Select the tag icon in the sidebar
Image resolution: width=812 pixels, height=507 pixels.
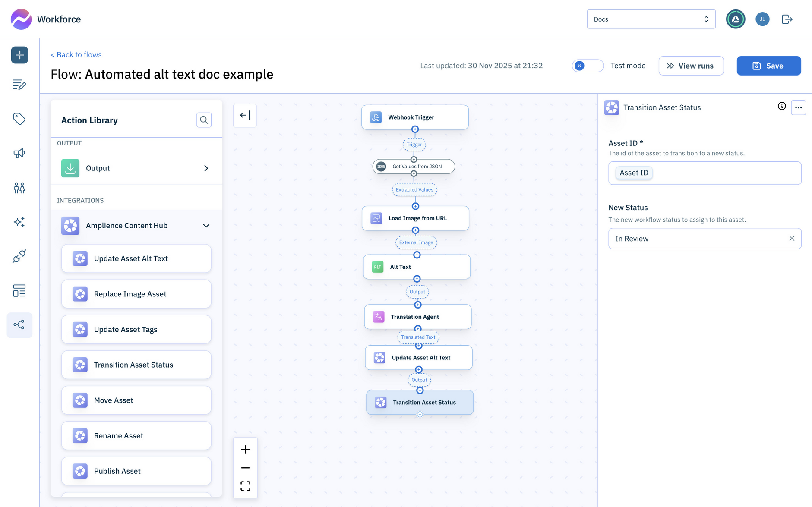pos(19,119)
